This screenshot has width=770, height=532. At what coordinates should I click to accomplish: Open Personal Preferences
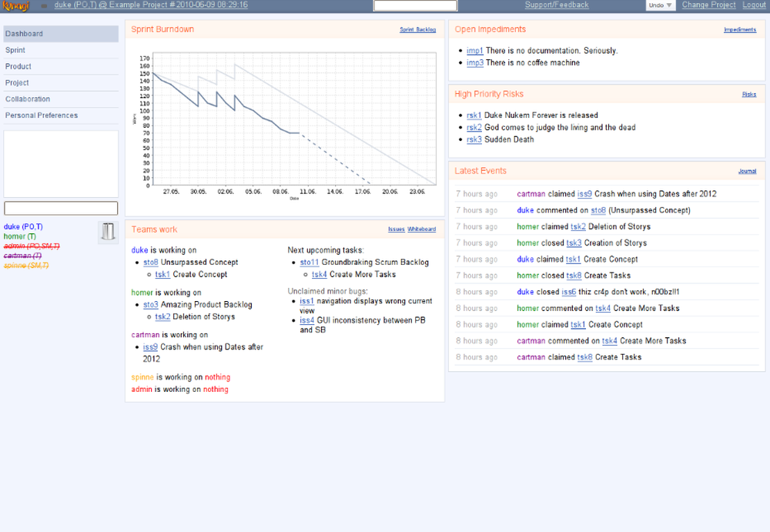(x=41, y=115)
